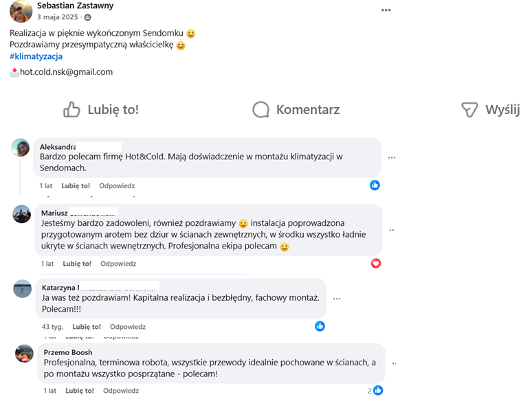The width and height of the screenshot is (532, 412).
Task: Click Przemo Boosh's avatar picture
Action: click(24, 354)
